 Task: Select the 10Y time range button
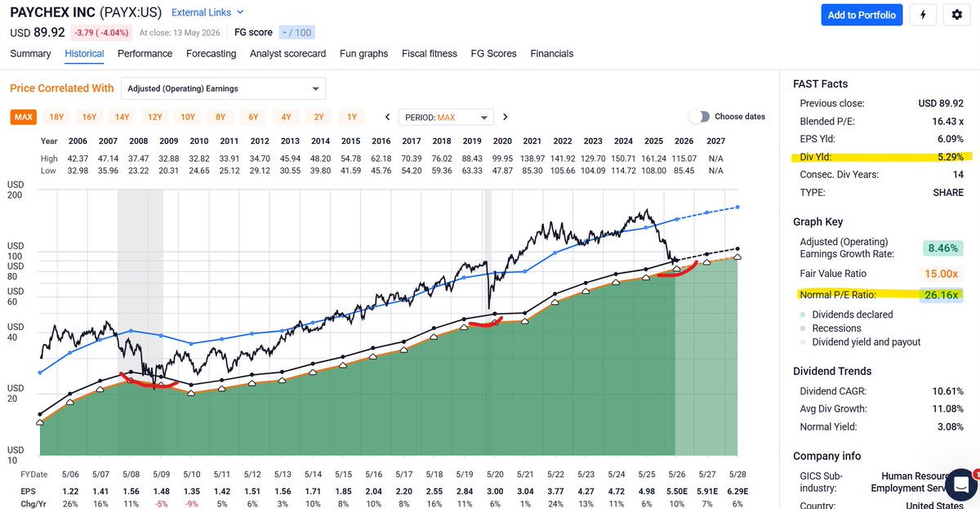coord(187,117)
